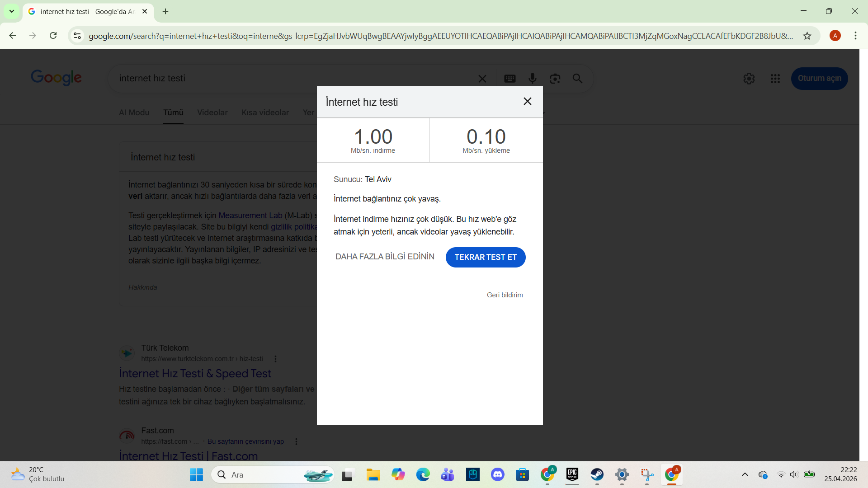Launch Epic Games from taskbar
Image resolution: width=868 pixels, height=488 pixels.
pos(572,475)
